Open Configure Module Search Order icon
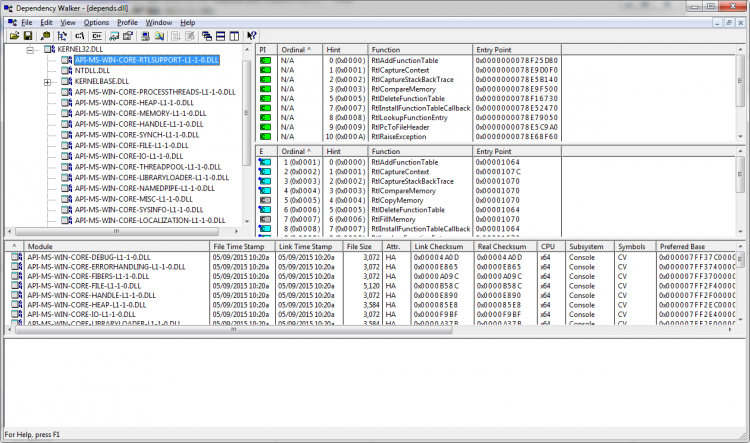This screenshot has height=443, width=750. 159,36
